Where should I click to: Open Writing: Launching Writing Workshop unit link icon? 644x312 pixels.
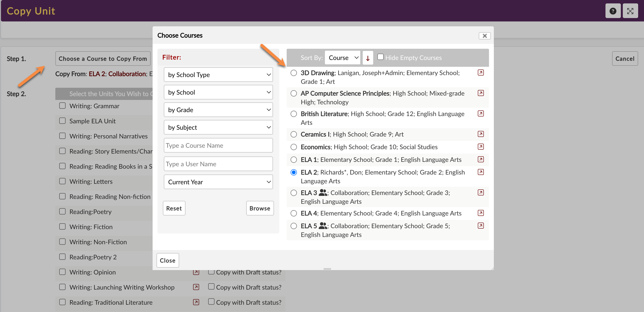pyautogui.click(x=196, y=287)
